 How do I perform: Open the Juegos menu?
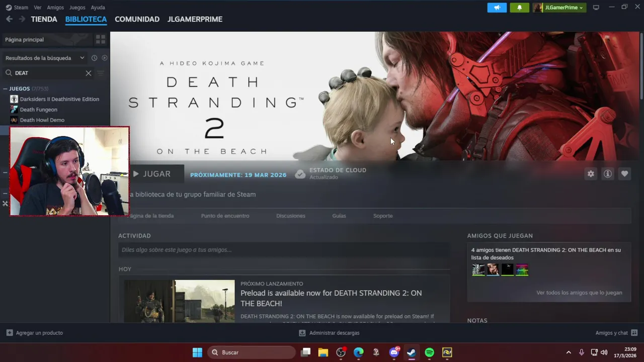[x=77, y=8]
